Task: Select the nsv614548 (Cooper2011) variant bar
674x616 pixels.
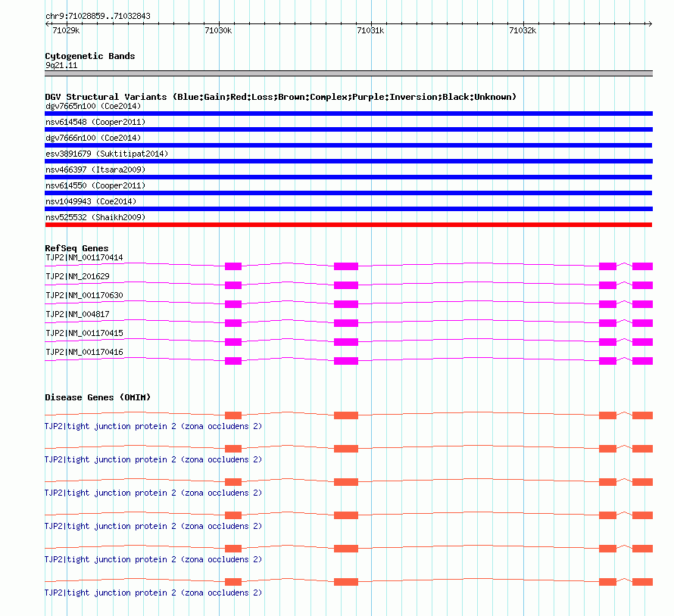Action: [x=348, y=129]
